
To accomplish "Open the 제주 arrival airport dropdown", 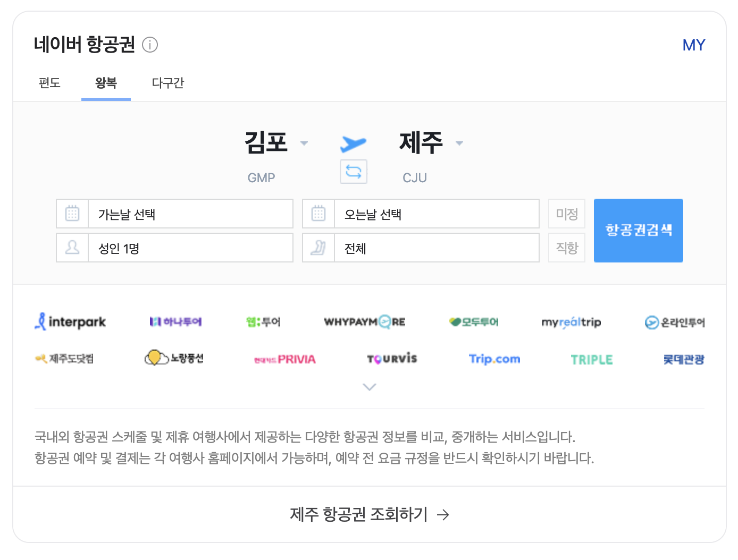I will coord(431,142).
